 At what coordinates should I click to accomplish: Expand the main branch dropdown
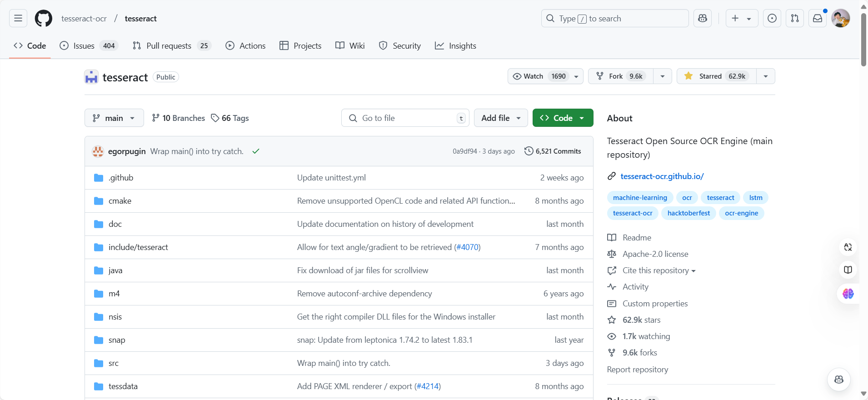[114, 118]
